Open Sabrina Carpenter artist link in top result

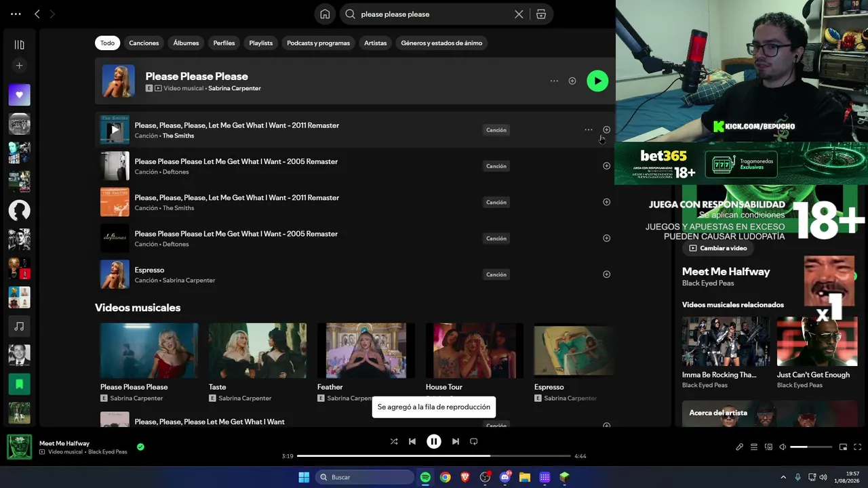(235, 88)
